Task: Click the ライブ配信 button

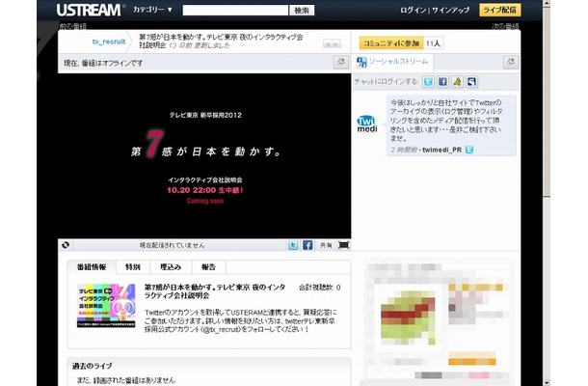Action: click(500, 10)
